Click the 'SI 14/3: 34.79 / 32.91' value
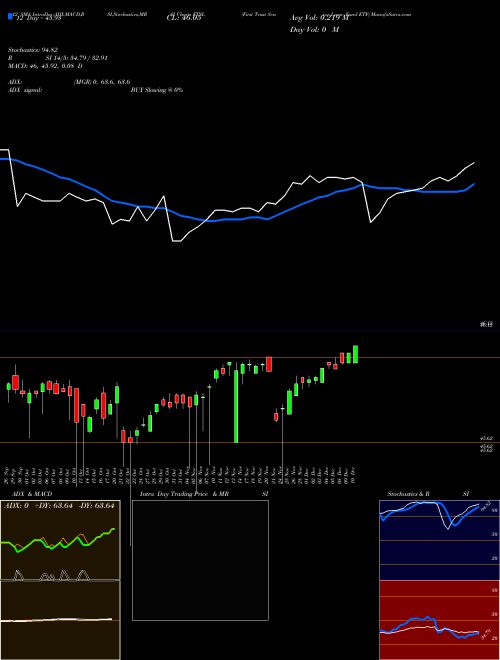 [x=77, y=58]
